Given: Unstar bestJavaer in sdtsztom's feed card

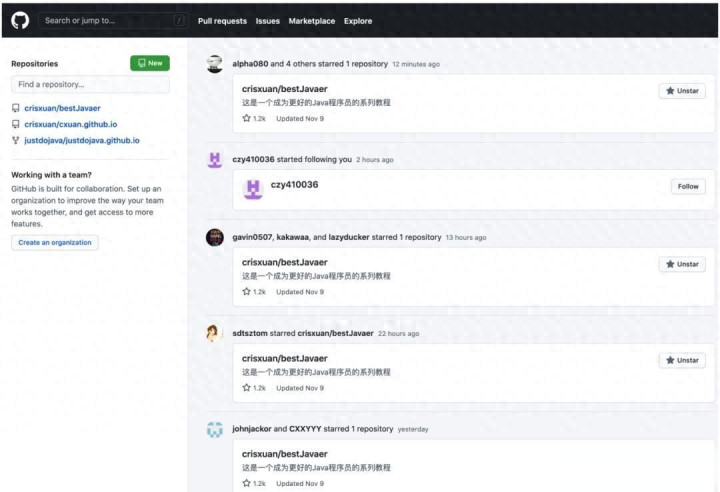Looking at the screenshot, I should click(682, 360).
